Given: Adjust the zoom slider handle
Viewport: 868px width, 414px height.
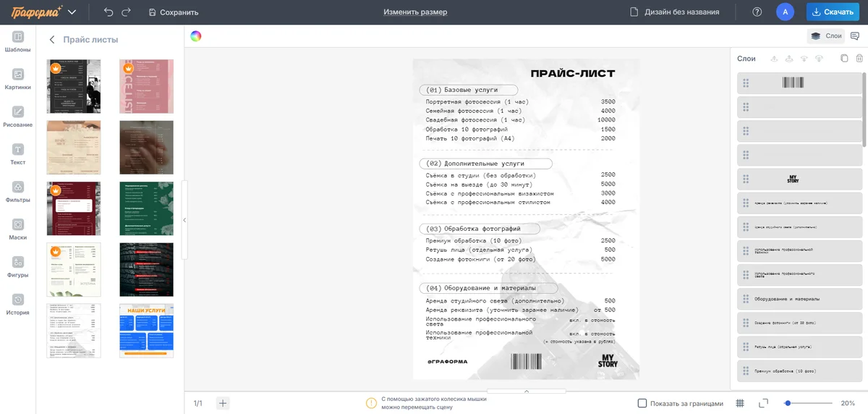Looking at the screenshot, I should (788, 403).
